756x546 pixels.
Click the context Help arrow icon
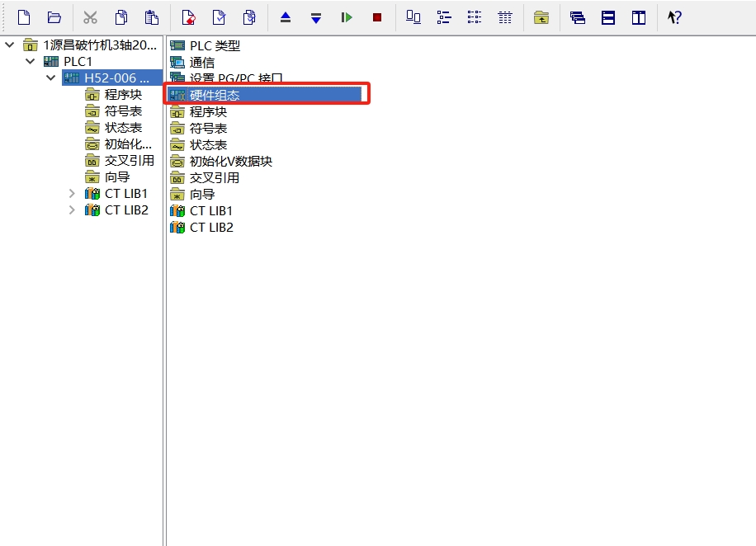pos(674,17)
